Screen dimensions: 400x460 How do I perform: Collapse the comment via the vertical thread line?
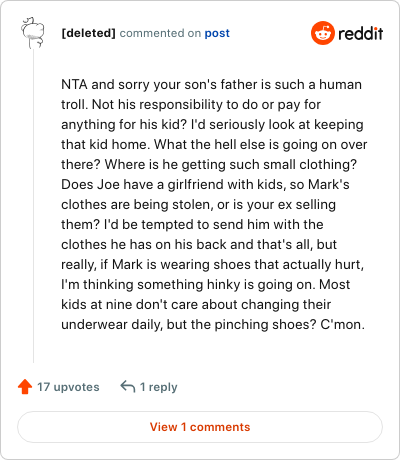33,206
